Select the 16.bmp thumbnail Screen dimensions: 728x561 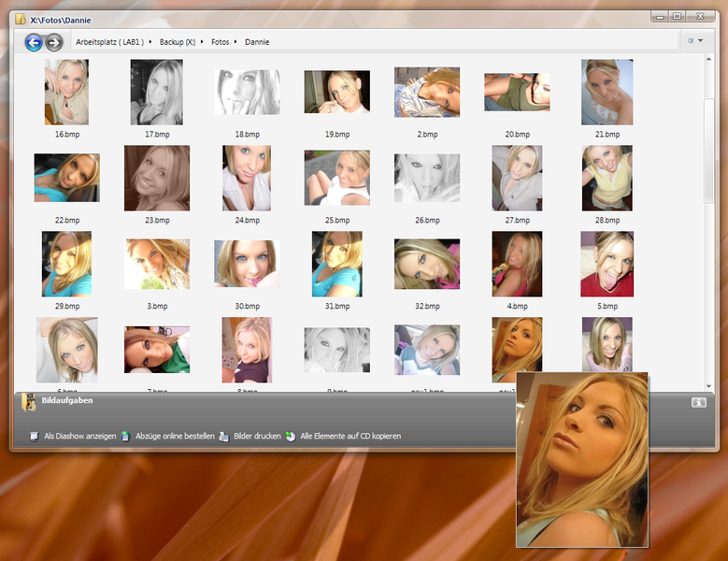coord(66,93)
